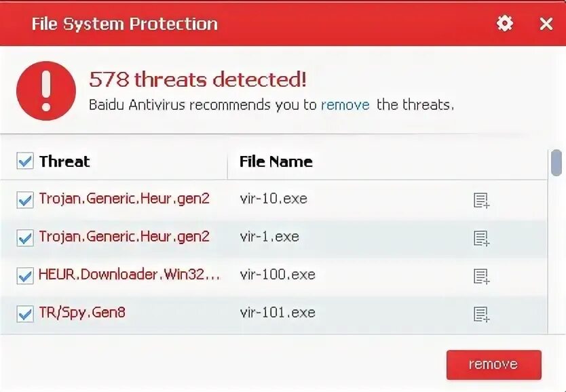The width and height of the screenshot is (566, 392).
Task: Open details icon for vir-100.exe
Action: click(481, 276)
